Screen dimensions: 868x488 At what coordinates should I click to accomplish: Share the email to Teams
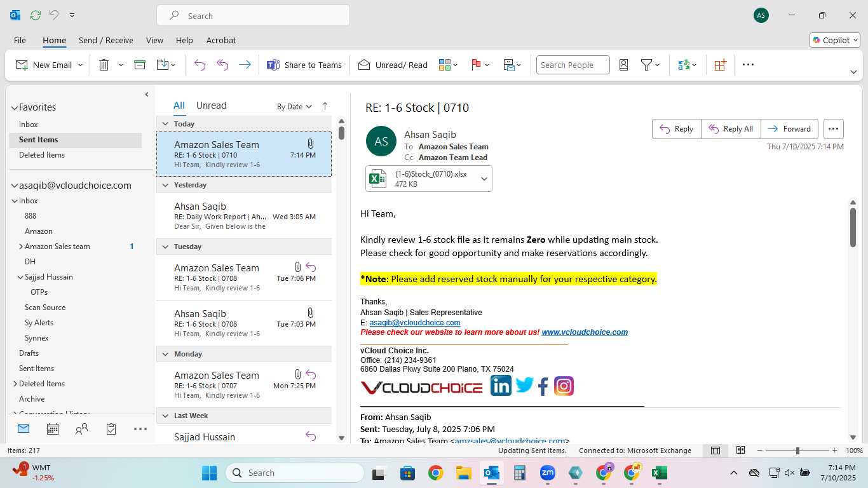pos(304,65)
